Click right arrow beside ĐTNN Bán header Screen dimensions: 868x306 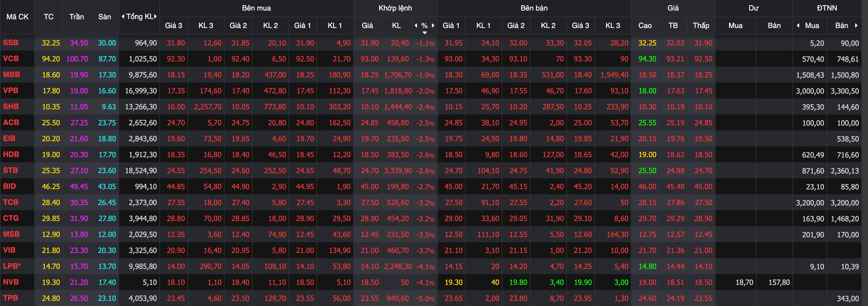tap(856, 26)
